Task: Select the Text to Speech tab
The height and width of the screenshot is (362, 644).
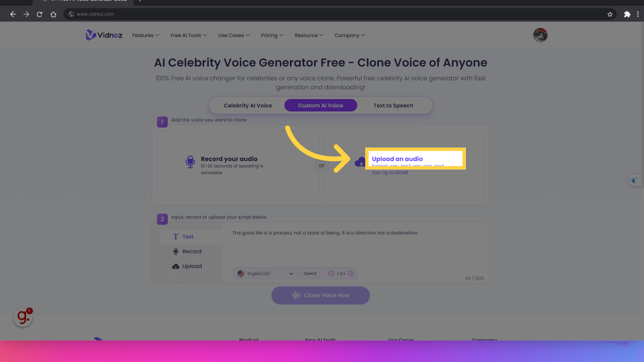Action: [393, 105]
